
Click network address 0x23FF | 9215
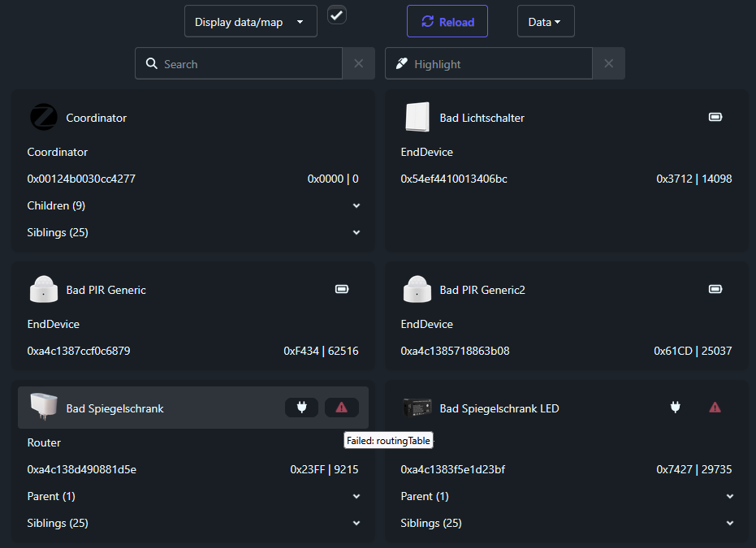(x=325, y=469)
